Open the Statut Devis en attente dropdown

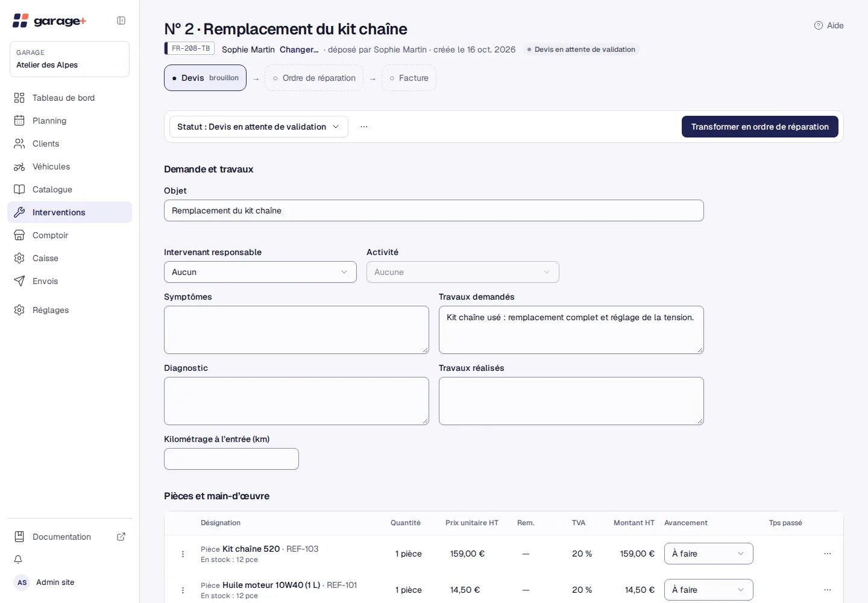[259, 127]
